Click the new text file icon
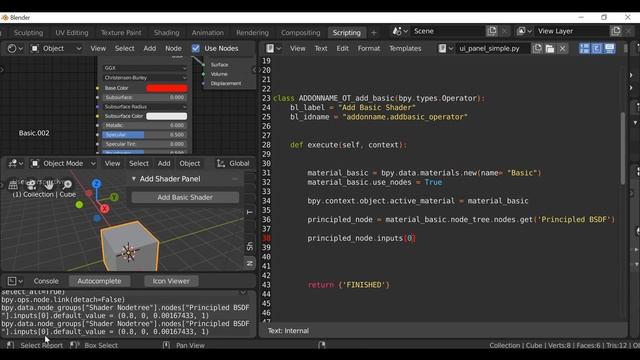 [537, 48]
